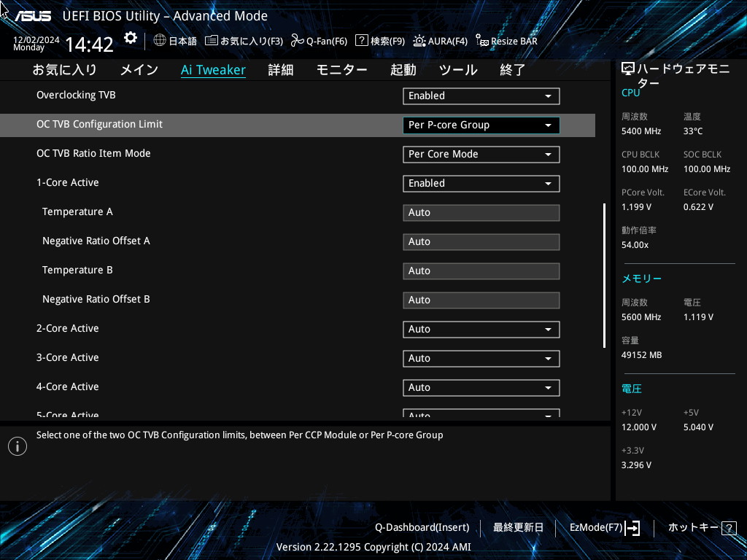Click the hardware monitor icon
Image resolution: width=747 pixels, height=560 pixels.
628,69
